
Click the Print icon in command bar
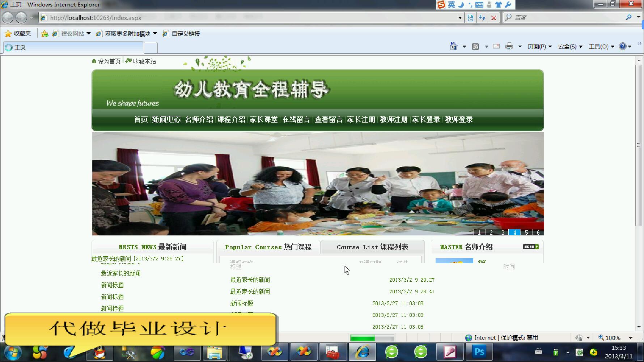[509, 46]
